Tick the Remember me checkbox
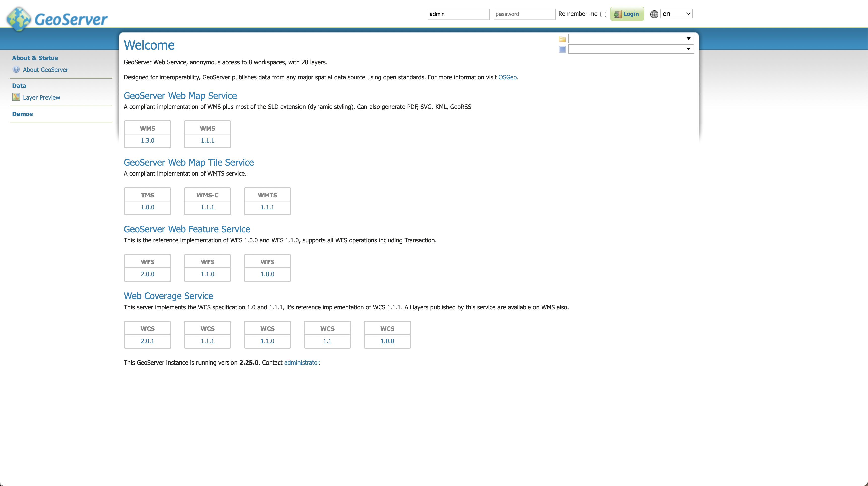The image size is (868, 486). tap(603, 14)
